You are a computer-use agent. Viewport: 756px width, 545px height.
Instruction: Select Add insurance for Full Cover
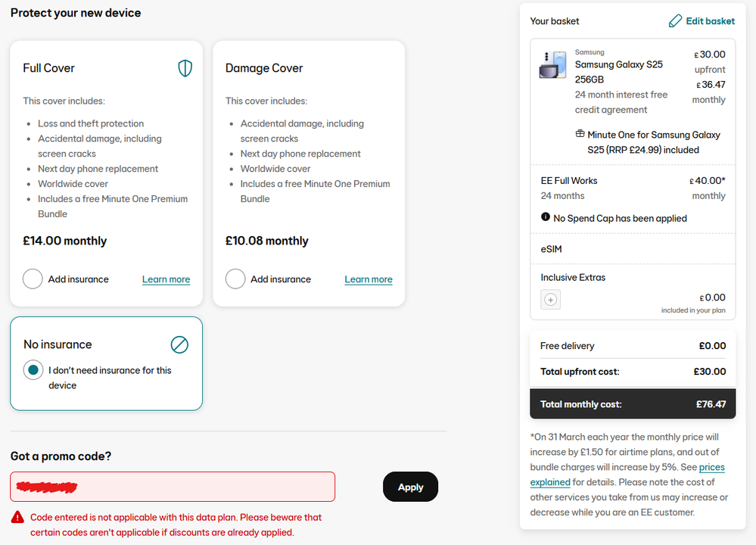point(33,279)
